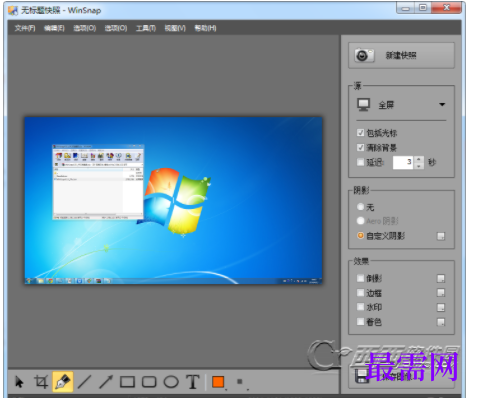477x398 pixels.
Task: Select the Text tool
Action: pyautogui.click(x=193, y=382)
